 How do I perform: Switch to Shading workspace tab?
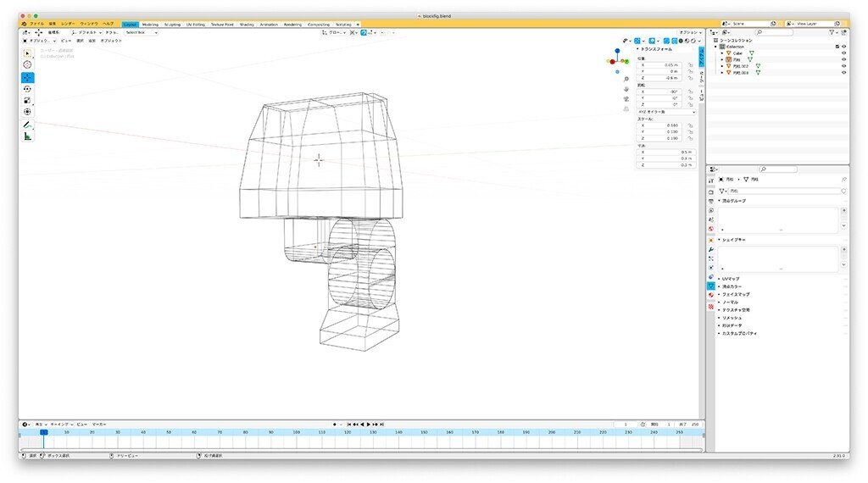247,25
